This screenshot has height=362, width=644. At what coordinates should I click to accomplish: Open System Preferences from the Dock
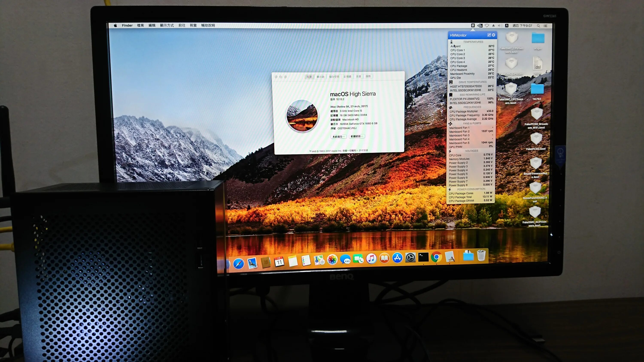coord(410,257)
